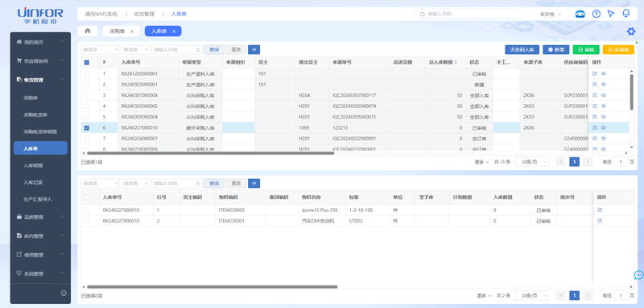
Task: Click 重置 in the upper filter bar
Action: 236,50
